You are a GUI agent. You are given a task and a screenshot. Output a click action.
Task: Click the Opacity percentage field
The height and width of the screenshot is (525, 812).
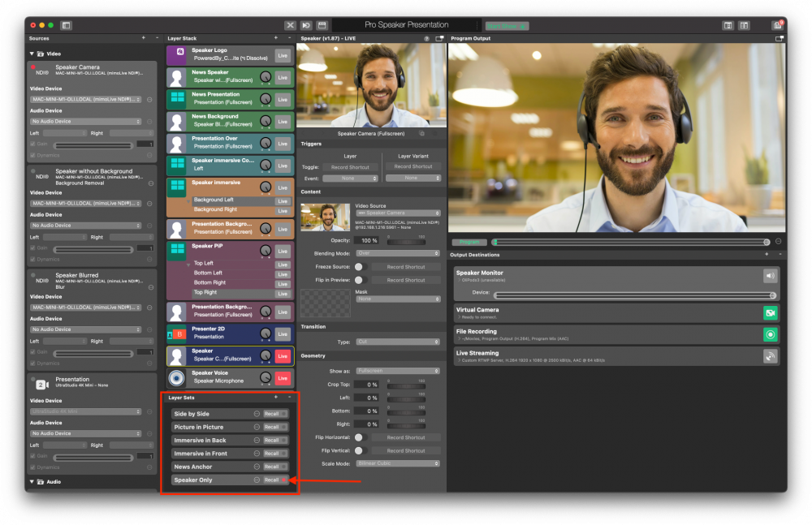(366, 240)
